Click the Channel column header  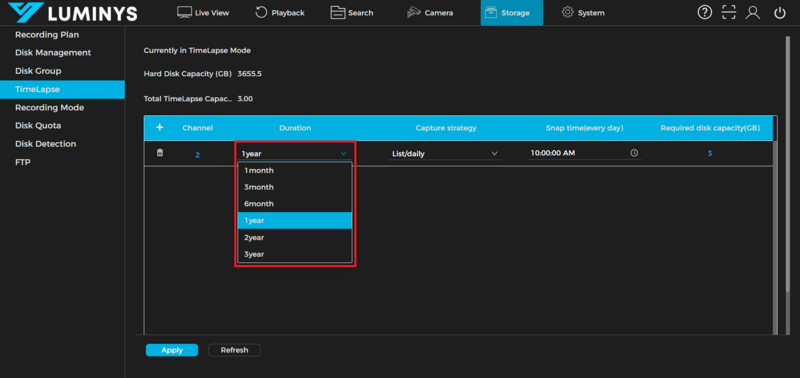197,128
